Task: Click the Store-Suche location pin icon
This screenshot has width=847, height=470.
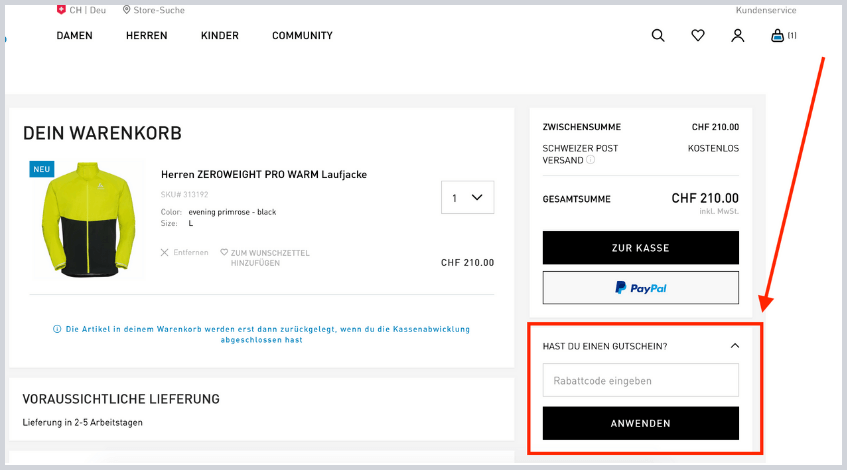Action: pos(127,9)
